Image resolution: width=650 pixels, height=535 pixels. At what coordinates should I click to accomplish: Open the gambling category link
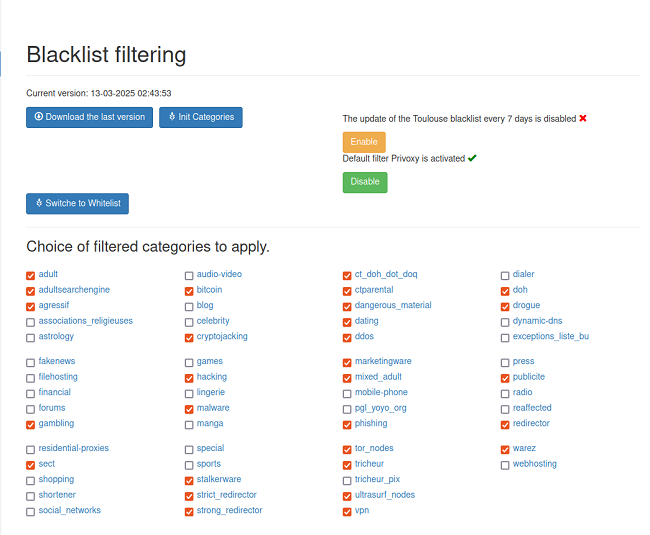(56, 424)
